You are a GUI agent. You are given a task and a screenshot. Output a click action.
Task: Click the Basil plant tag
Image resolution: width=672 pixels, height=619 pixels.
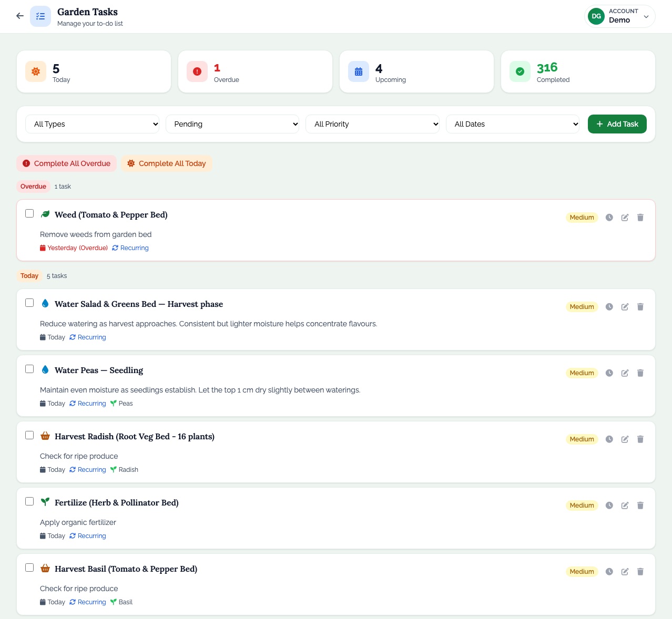tap(121, 602)
